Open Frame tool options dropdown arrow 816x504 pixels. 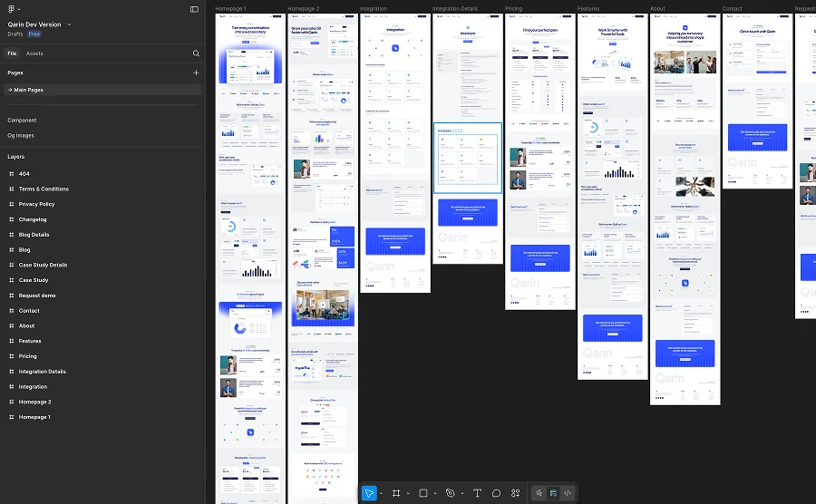(x=408, y=493)
